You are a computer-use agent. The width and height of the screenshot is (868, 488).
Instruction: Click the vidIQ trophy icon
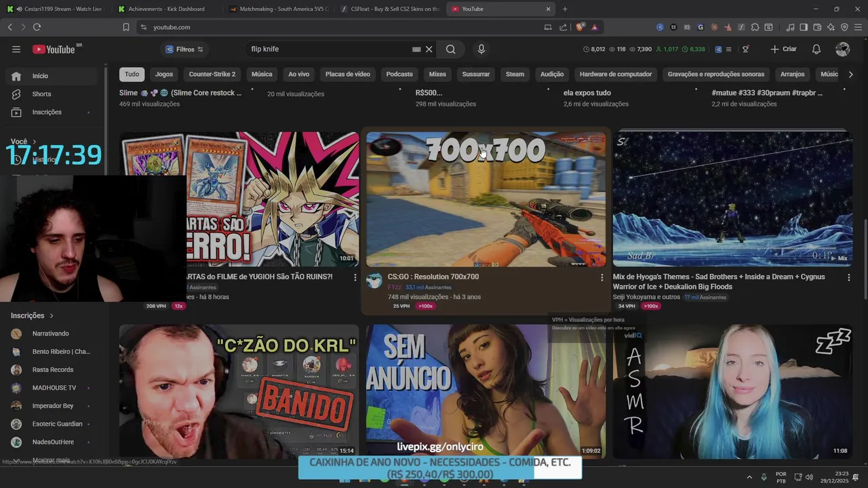[x=745, y=49]
